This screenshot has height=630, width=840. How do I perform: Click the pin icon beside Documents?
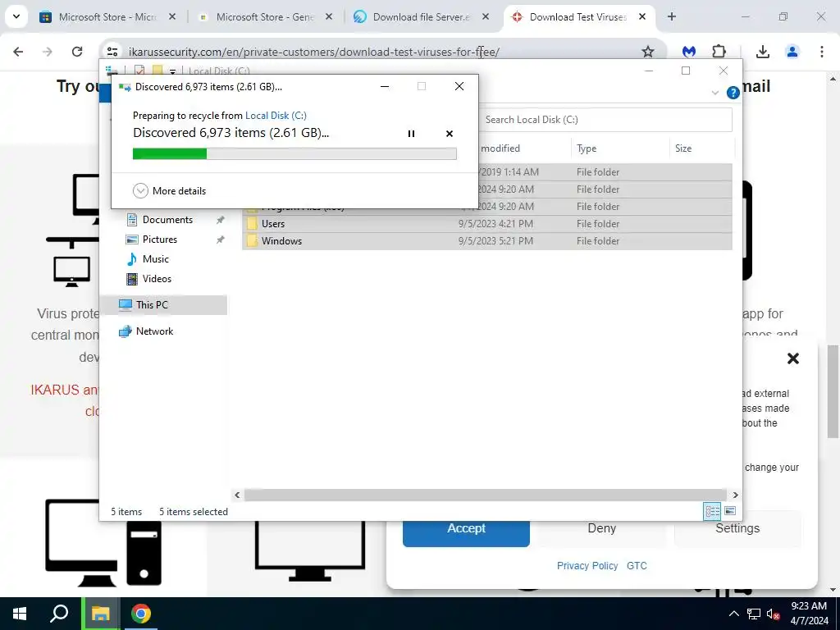pyautogui.click(x=220, y=220)
